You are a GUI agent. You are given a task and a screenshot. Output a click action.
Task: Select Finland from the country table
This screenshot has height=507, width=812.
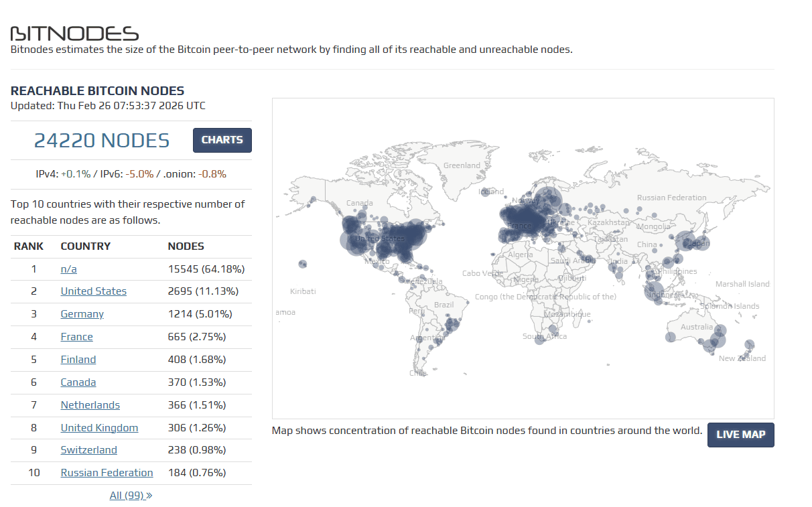[x=78, y=359]
